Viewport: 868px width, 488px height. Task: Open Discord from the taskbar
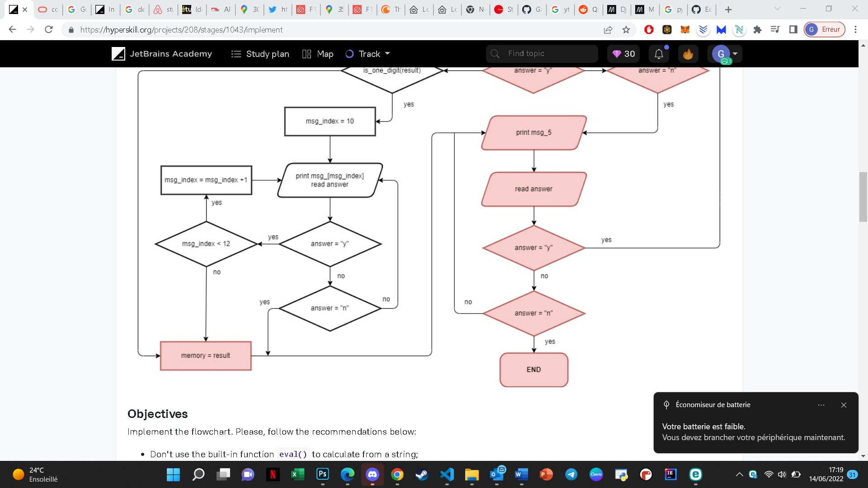coord(372,474)
